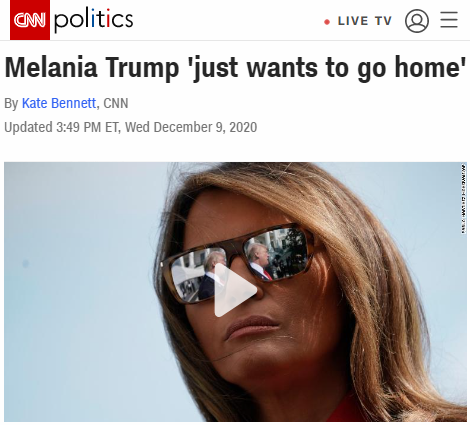Image resolution: width=470 pixels, height=425 pixels.
Task: Click the CNN text in the byline
Action: (116, 103)
